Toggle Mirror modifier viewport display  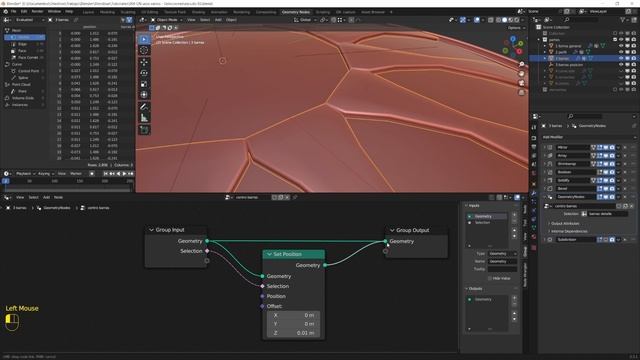pos(606,147)
